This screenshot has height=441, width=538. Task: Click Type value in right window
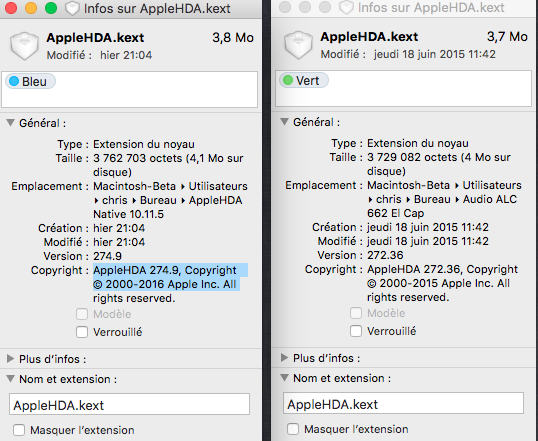418,143
